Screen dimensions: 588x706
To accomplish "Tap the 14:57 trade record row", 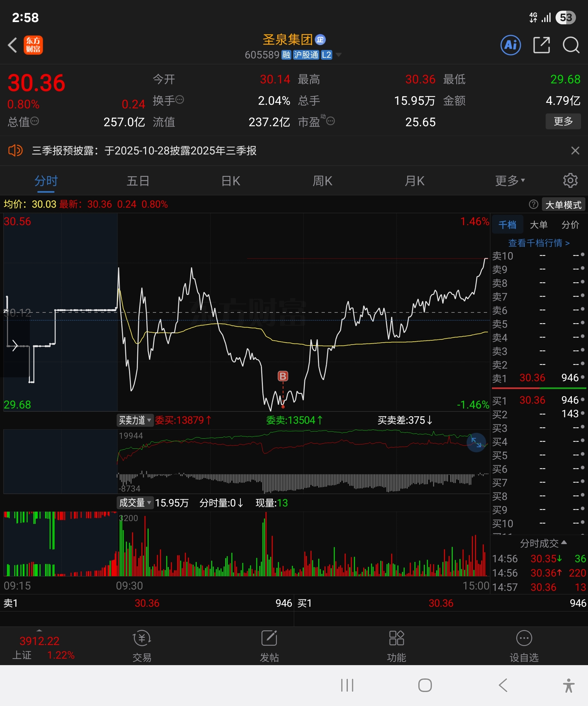I will [539, 587].
